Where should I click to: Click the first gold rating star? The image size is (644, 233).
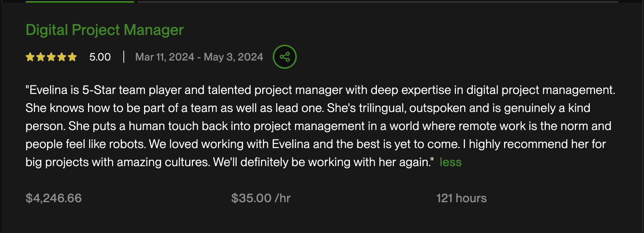click(30, 57)
